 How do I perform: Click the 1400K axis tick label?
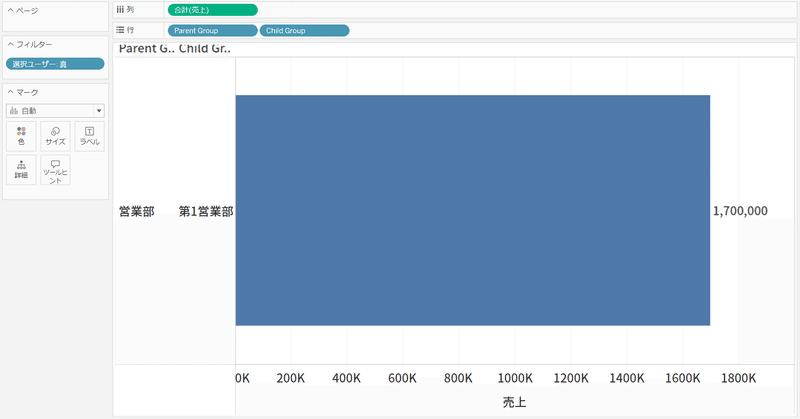point(627,378)
